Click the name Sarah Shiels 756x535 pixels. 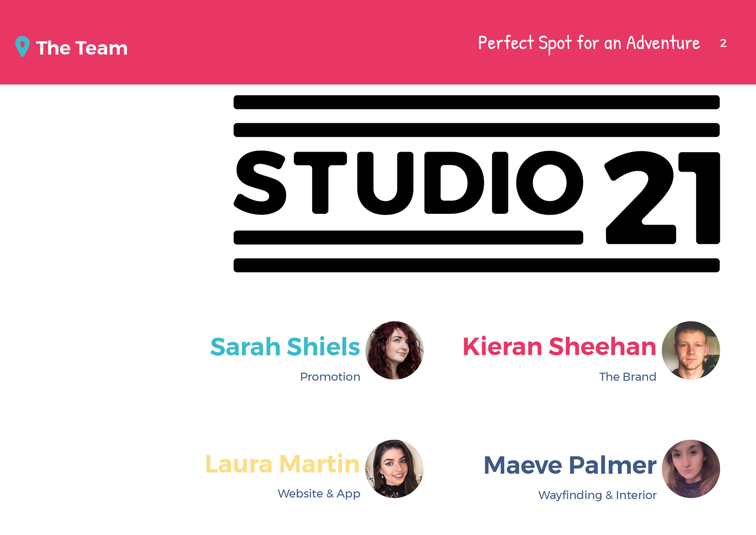285,347
